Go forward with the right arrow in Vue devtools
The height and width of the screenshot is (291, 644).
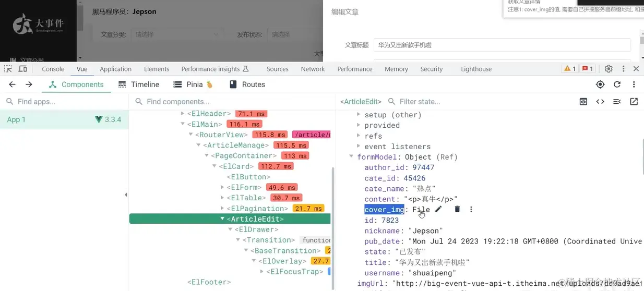29,84
